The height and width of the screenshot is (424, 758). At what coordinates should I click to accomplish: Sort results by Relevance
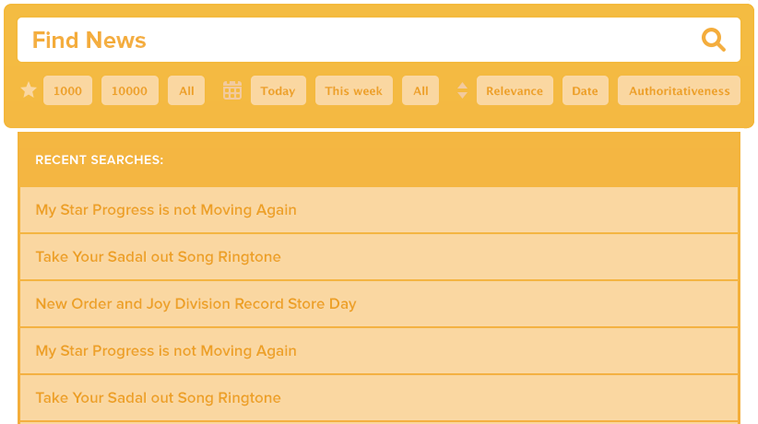click(x=515, y=91)
